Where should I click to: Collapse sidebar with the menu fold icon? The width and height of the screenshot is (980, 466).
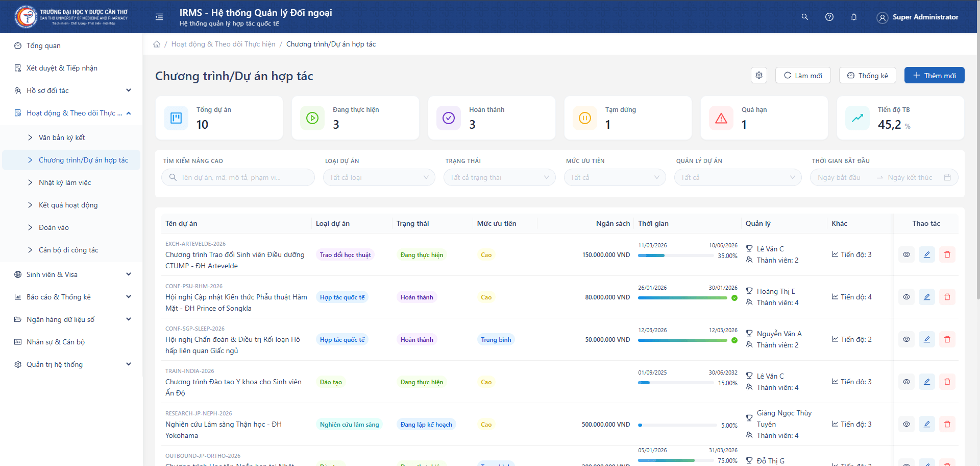coord(159,17)
